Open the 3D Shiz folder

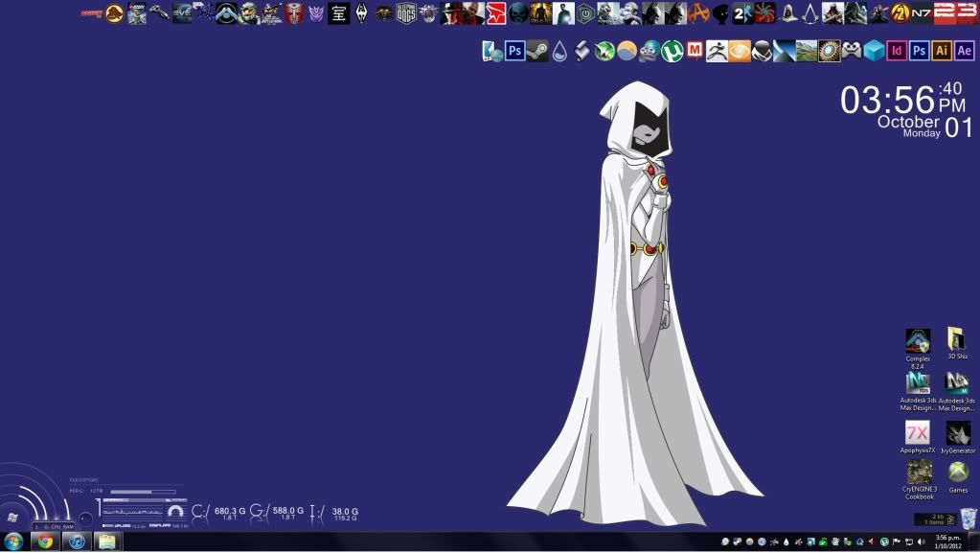[x=957, y=343]
